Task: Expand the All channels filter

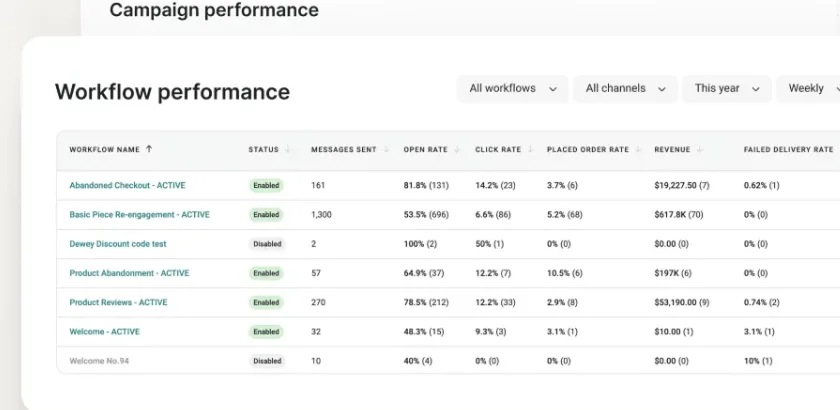Action: [x=625, y=88]
